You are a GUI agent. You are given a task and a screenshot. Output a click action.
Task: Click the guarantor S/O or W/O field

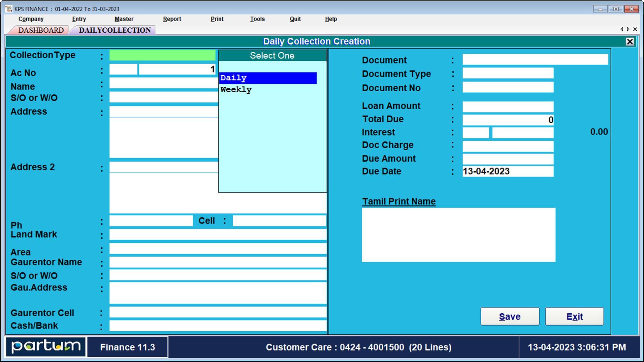(x=218, y=275)
